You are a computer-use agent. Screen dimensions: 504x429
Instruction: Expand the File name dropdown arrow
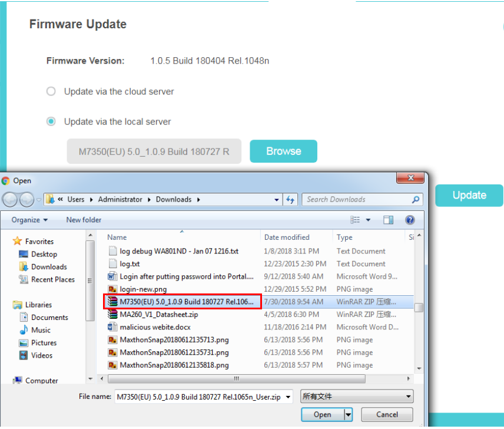point(288,397)
